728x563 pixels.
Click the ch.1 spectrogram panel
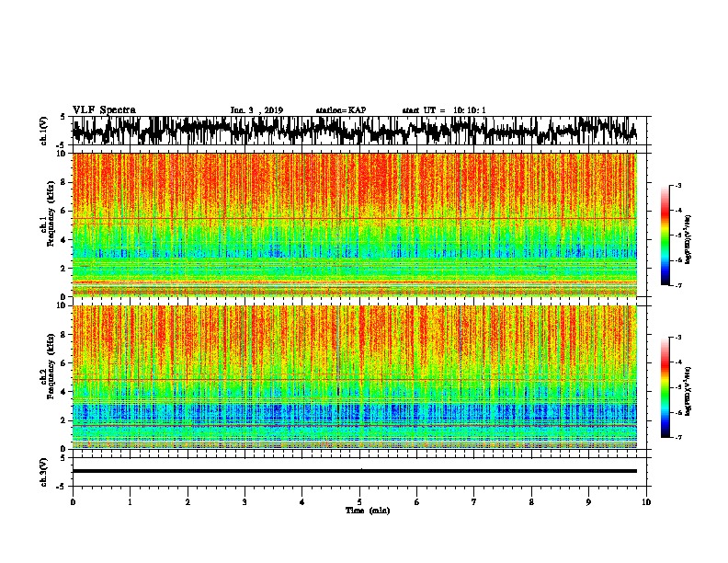click(x=354, y=224)
